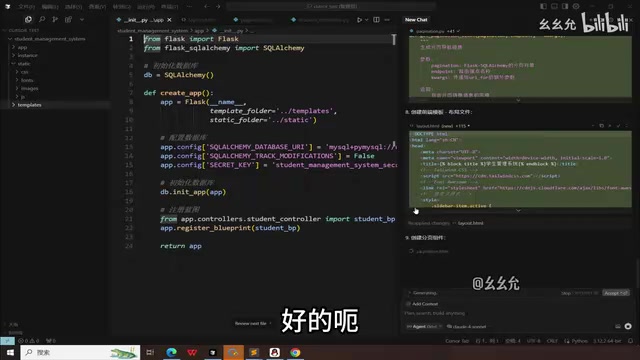Open the Agent mode dropdown

coord(425,327)
